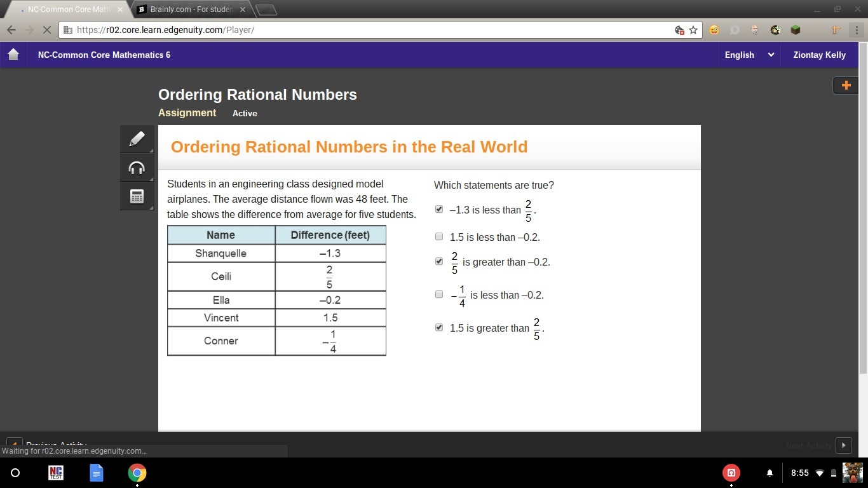Select the pencil highlighter tool
The height and width of the screenshot is (488, 868).
pyautogui.click(x=137, y=139)
